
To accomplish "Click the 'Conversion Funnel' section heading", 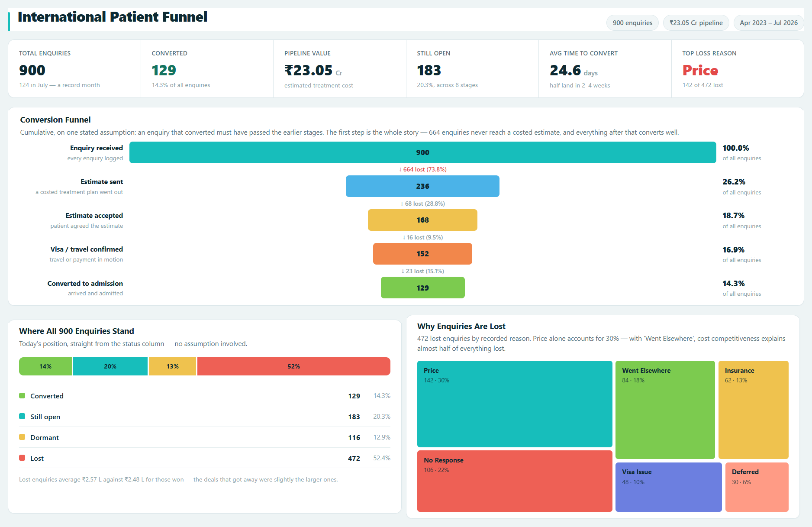I will click(55, 120).
